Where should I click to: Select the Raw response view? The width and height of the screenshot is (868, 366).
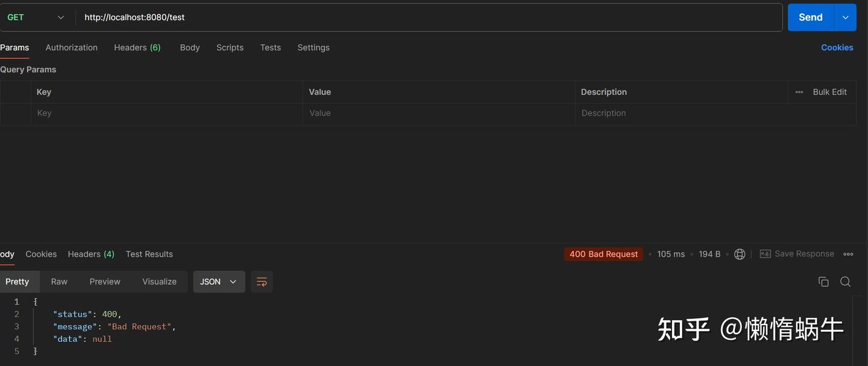point(59,282)
